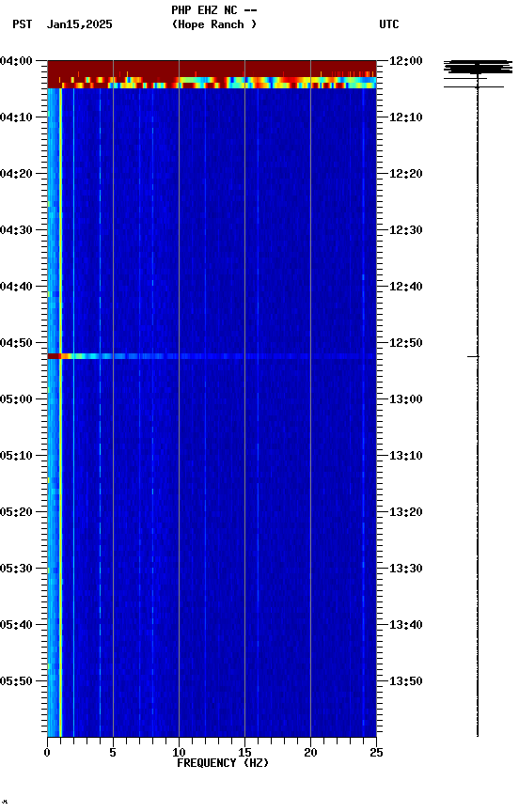
Task: Click the '05:00' PST time label
Action: [16, 399]
